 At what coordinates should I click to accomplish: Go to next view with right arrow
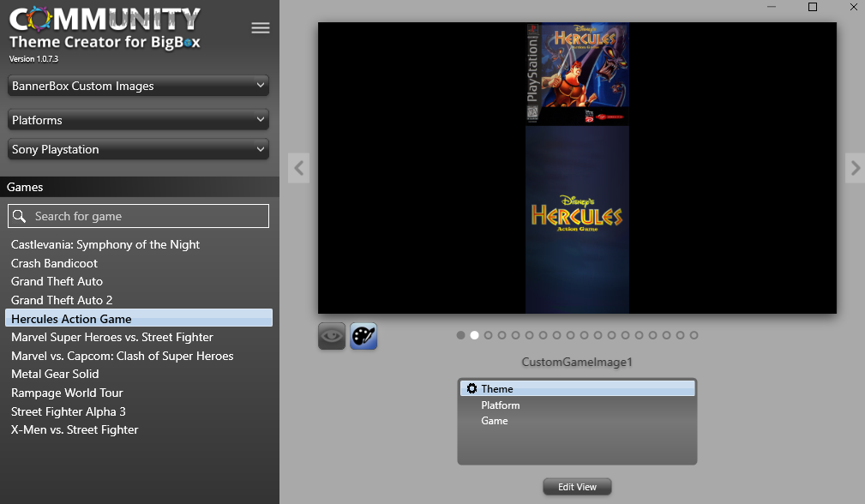855,168
